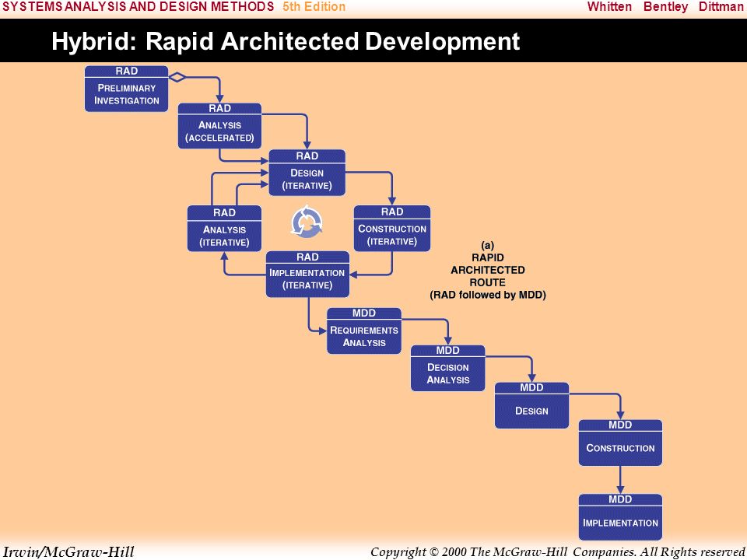
Task: Click the RAD Analysis (Iterative) box
Action: 224,229
